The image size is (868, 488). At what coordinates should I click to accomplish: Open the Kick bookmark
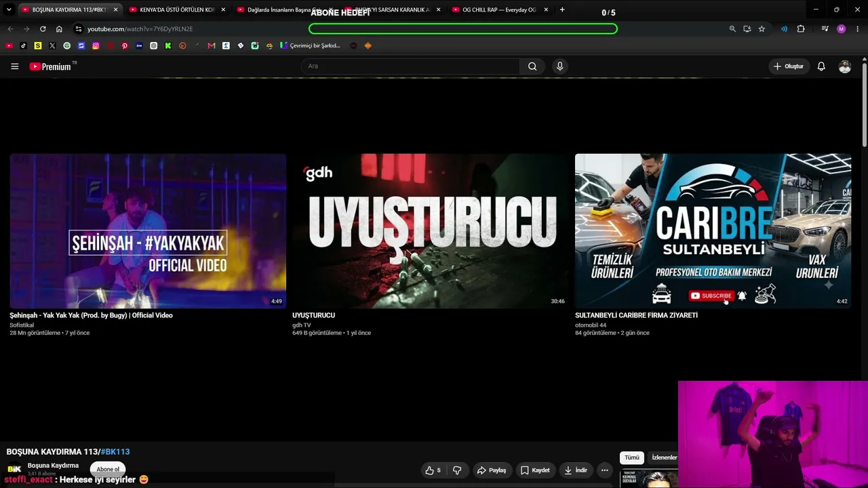click(x=168, y=45)
